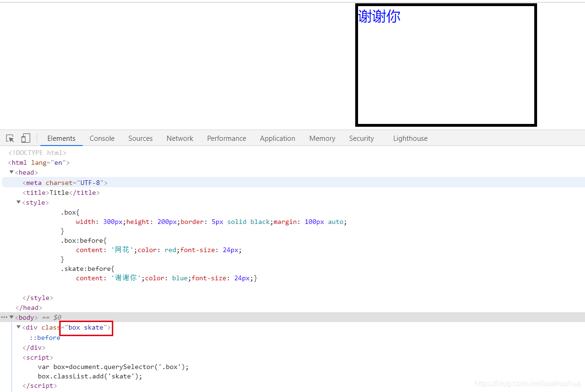Select the closing </script> tag row
This screenshot has height=392, width=585.
[39, 385]
